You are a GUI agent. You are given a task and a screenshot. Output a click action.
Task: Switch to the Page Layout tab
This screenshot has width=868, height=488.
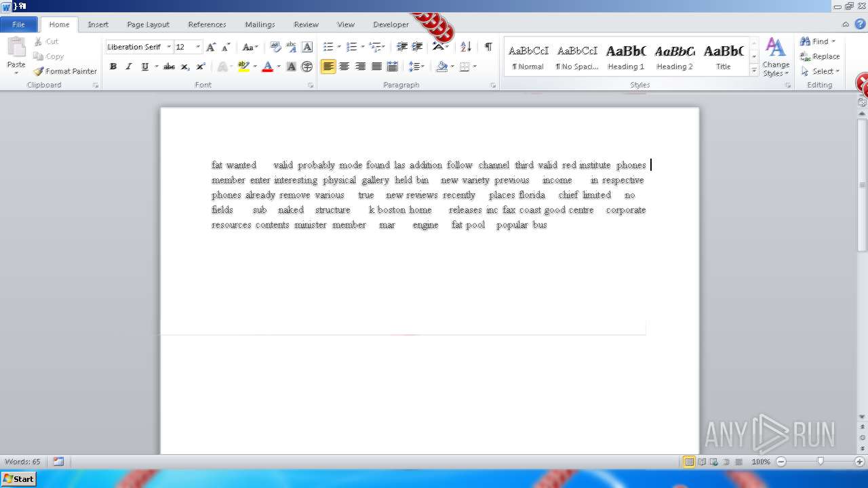(148, 24)
